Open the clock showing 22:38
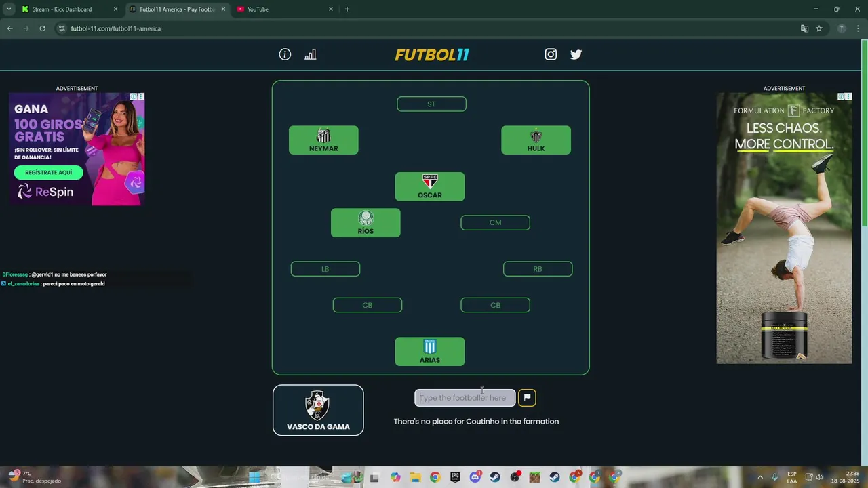 (x=846, y=477)
